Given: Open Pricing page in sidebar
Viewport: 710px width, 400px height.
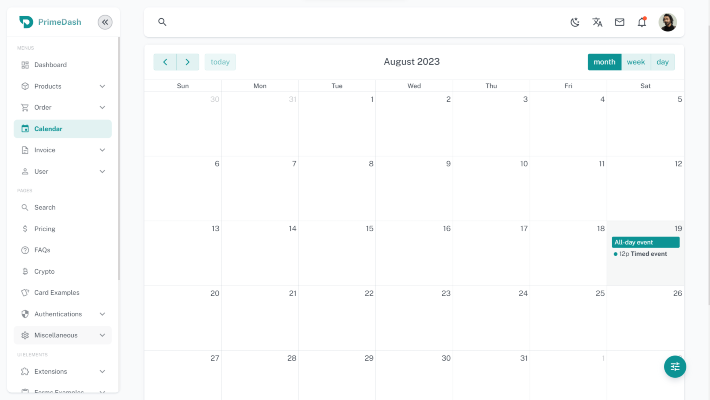Looking at the screenshot, I should coord(62,229).
